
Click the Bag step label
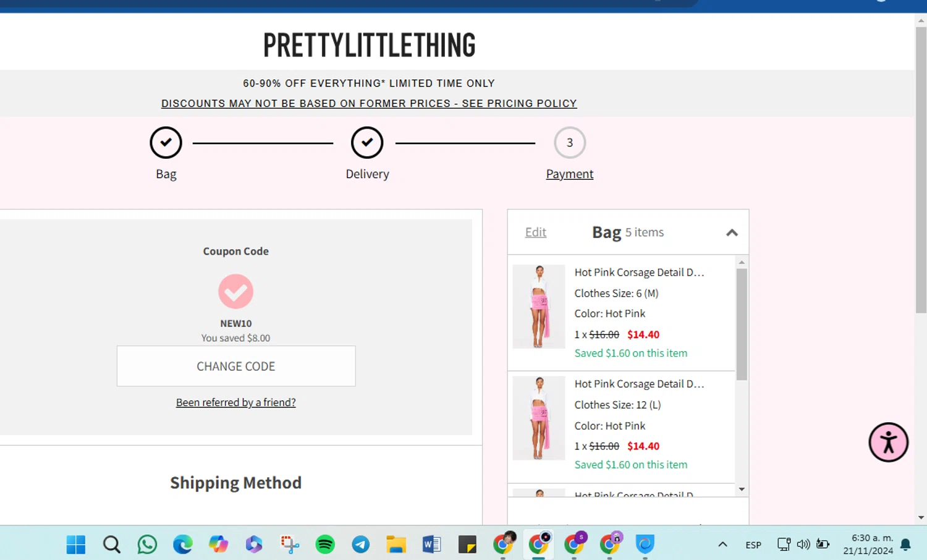pyautogui.click(x=166, y=174)
